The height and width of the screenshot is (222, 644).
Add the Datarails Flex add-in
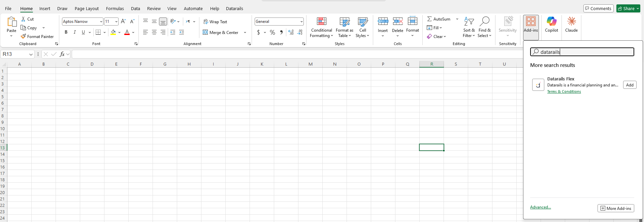[x=630, y=85]
